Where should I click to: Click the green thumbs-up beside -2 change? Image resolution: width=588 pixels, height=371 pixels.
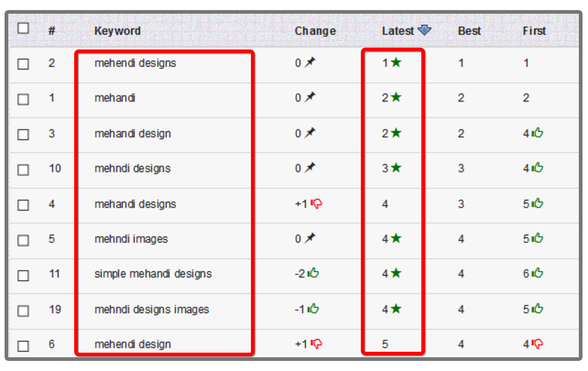[313, 273]
